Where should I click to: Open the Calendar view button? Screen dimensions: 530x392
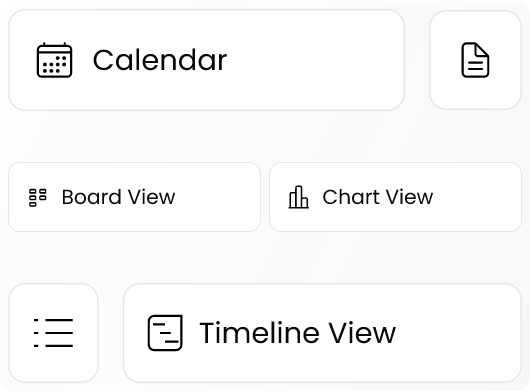click(x=207, y=60)
